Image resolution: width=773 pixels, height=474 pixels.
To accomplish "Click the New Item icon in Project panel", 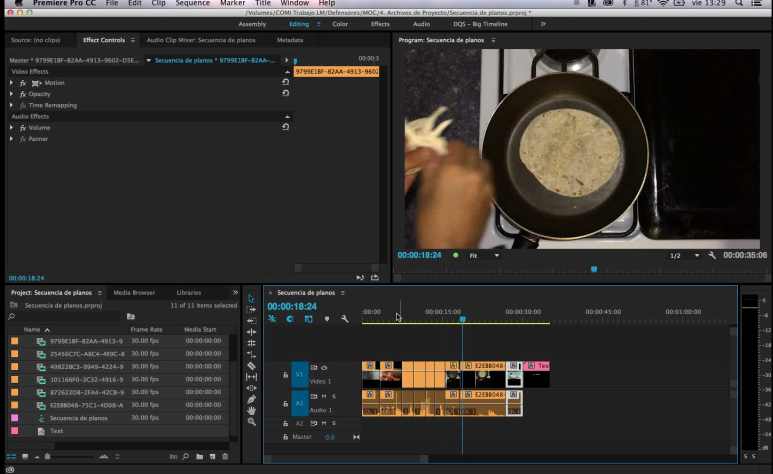I will [212, 457].
